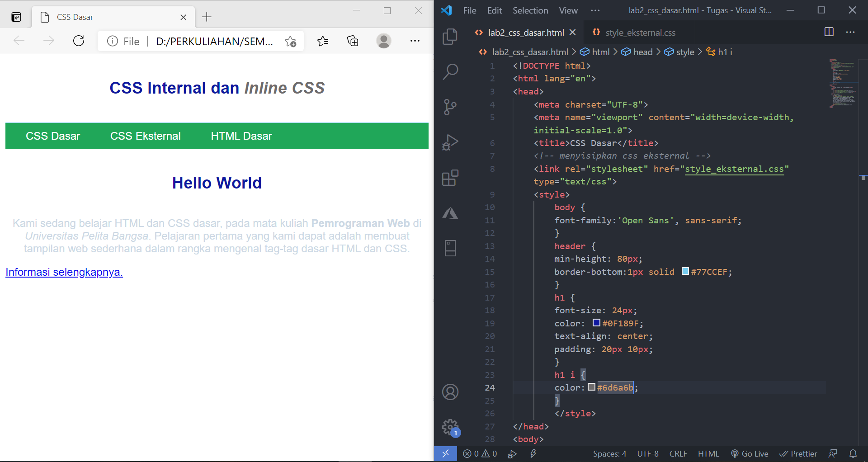Click the errors and warnings indicator
The width and height of the screenshot is (868, 462).
click(x=480, y=454)
